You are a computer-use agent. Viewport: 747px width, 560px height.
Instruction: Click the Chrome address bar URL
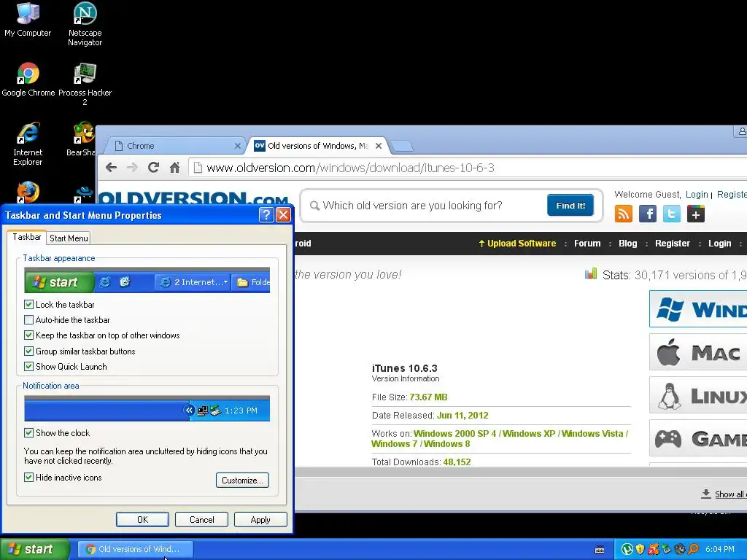coord(350,168)
